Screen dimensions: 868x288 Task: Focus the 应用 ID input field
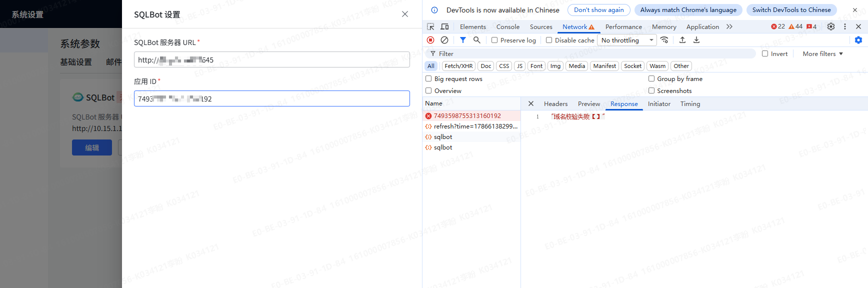[x=272, y=98]
